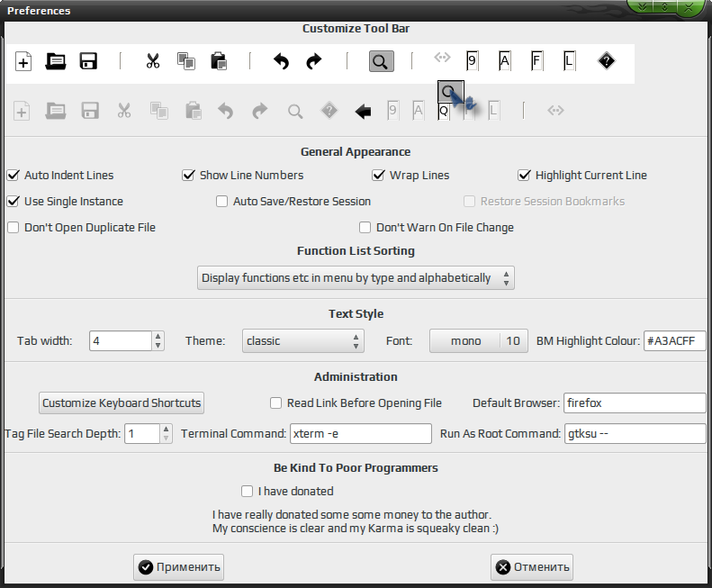
Task: Click the '9' box item in the current toolbar
Action: click(472, 61)
